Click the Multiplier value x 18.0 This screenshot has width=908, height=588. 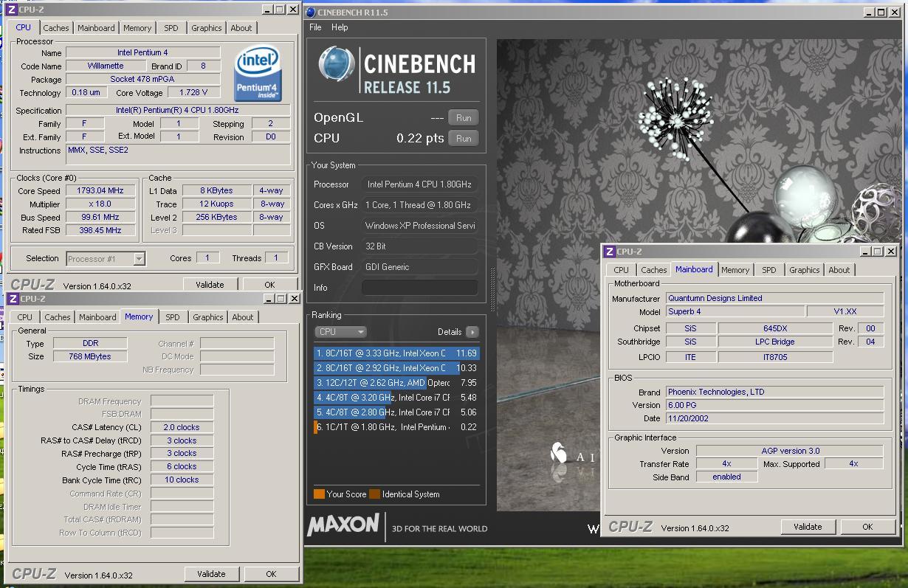pyautogui.click(x=101, y=204)
